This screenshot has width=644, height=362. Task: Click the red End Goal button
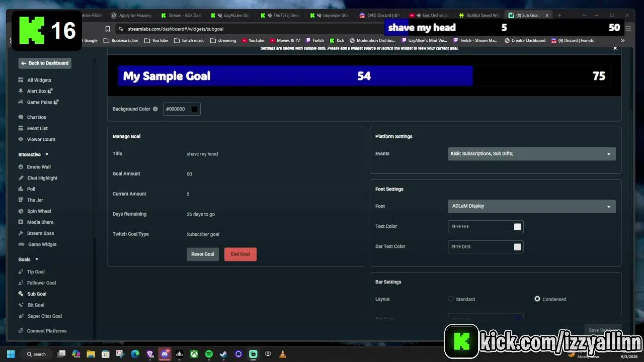(240, 254)
